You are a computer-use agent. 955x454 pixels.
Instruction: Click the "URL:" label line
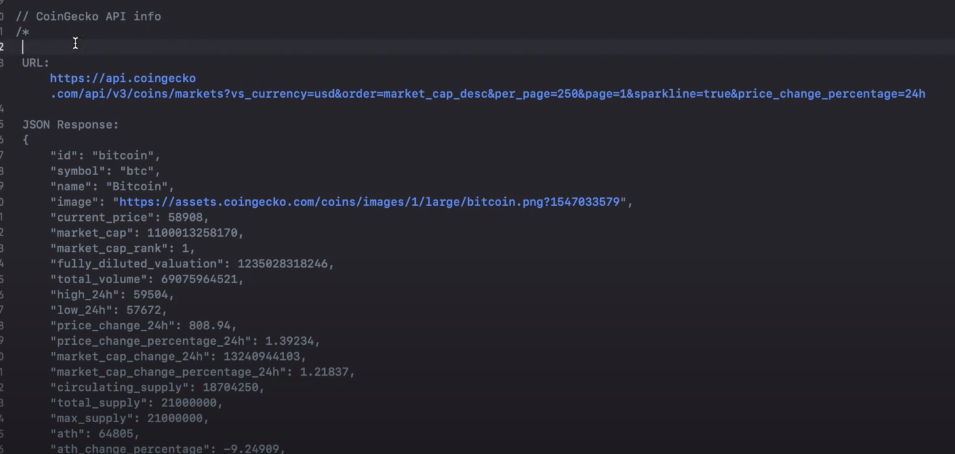(36, 63)
